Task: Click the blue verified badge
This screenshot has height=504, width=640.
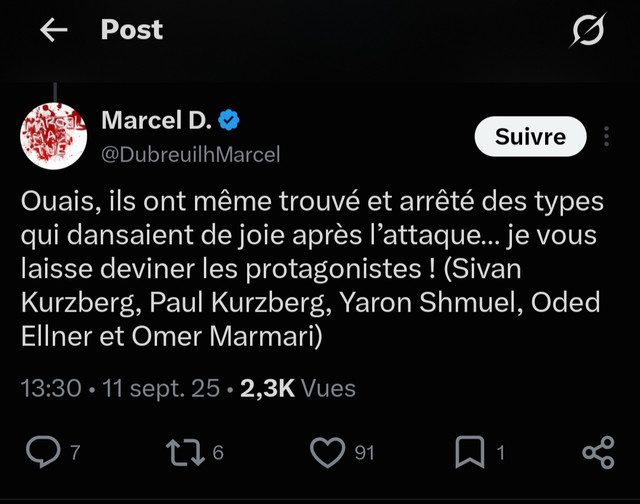Action: click(x=229, y=120)
